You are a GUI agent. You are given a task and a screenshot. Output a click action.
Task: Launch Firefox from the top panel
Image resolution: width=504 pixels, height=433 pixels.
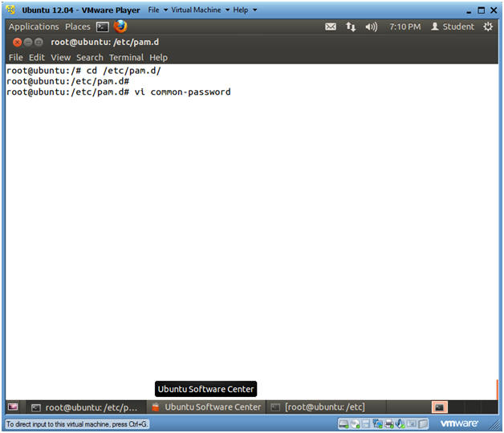pyautogui.click(x=120, y=27)
